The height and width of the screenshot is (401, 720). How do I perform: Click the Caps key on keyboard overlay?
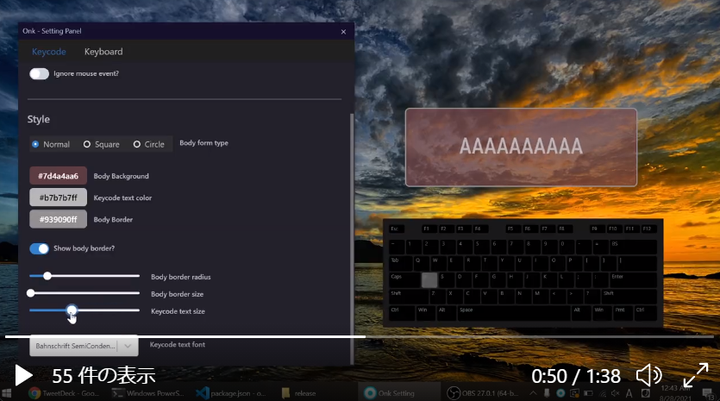pyautogui.click(x=404, y=279)
